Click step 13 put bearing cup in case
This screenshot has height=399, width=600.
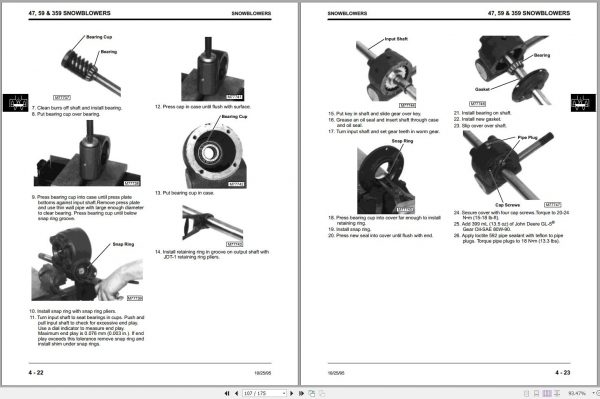click(184, 193)
